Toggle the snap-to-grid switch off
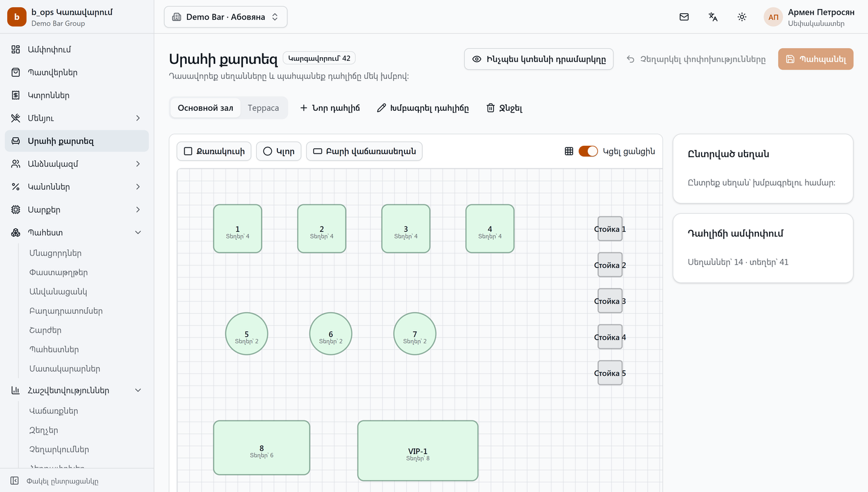The height and width of the screenshot is (492, 868). [588, 151]
